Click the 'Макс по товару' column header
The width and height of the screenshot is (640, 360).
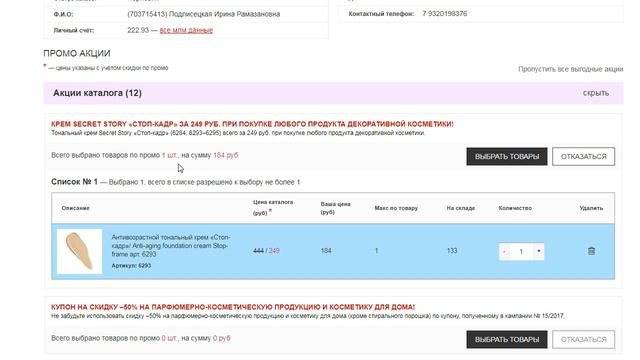(396, 208)
